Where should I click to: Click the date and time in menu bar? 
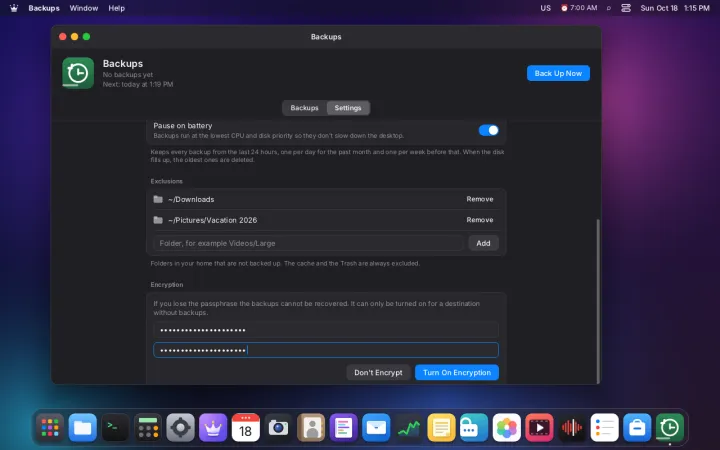point(675,8)
